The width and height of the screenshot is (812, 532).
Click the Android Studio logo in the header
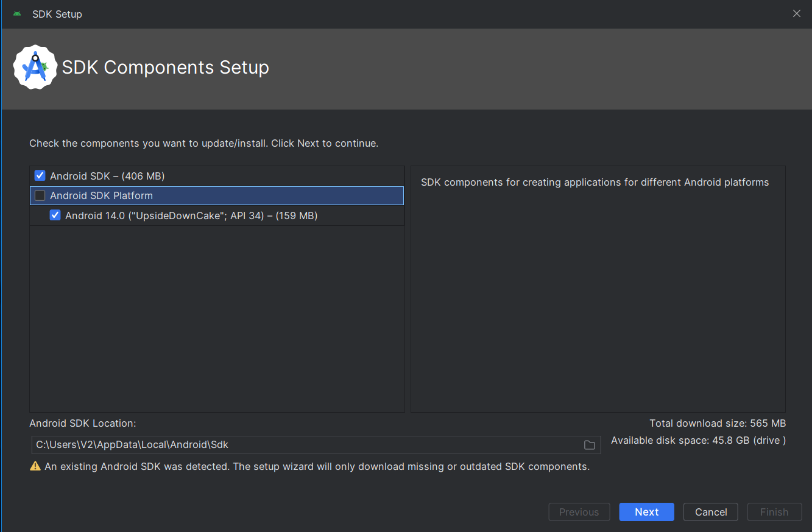pos(35,67)
